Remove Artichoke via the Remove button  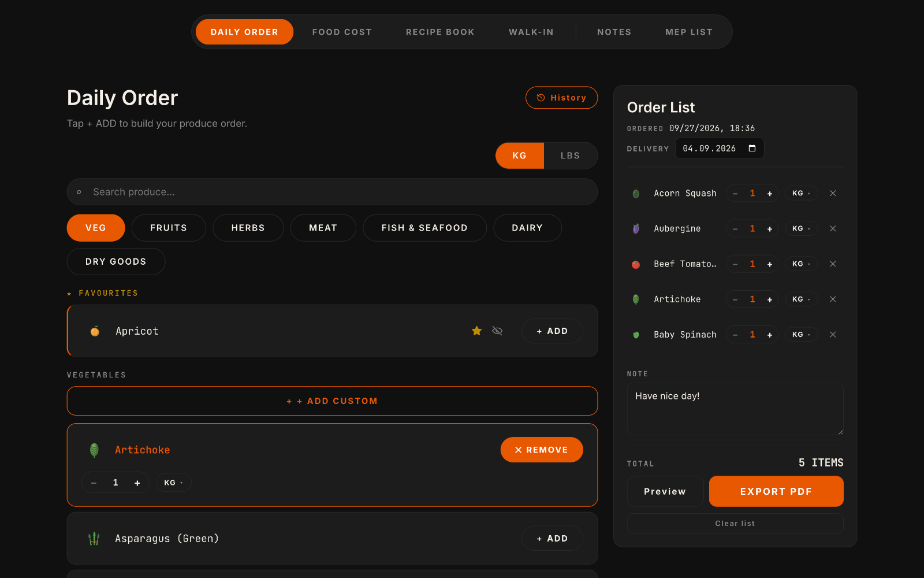point(542,450)
